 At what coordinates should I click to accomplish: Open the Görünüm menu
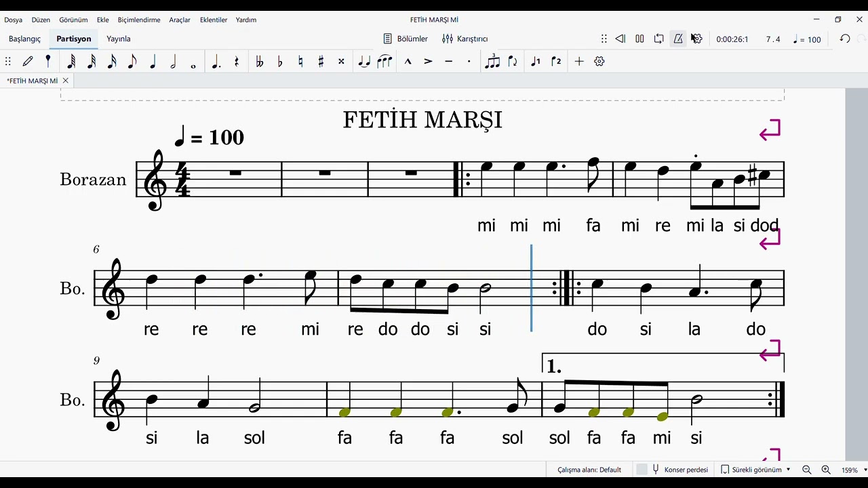click(x=73, y=20)
